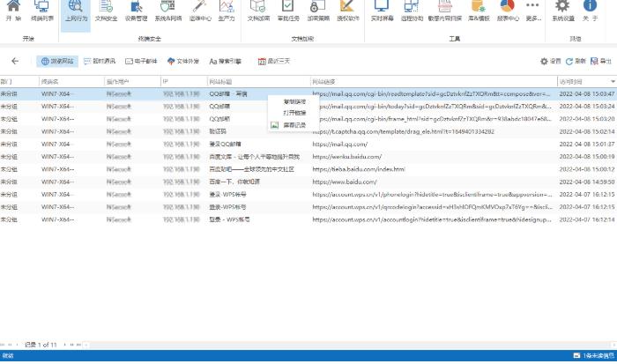Image resolution: width=617 pixels, height=364 pixels.
Task: Click the 文档安全 ribbon icon
Action: [105, 11]
